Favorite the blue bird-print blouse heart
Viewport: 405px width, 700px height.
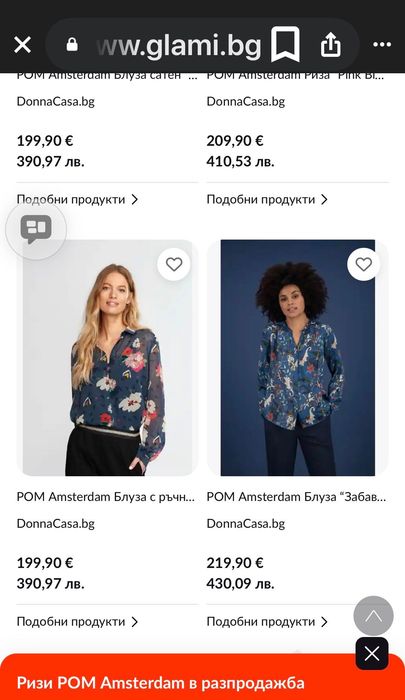point(363,264)
